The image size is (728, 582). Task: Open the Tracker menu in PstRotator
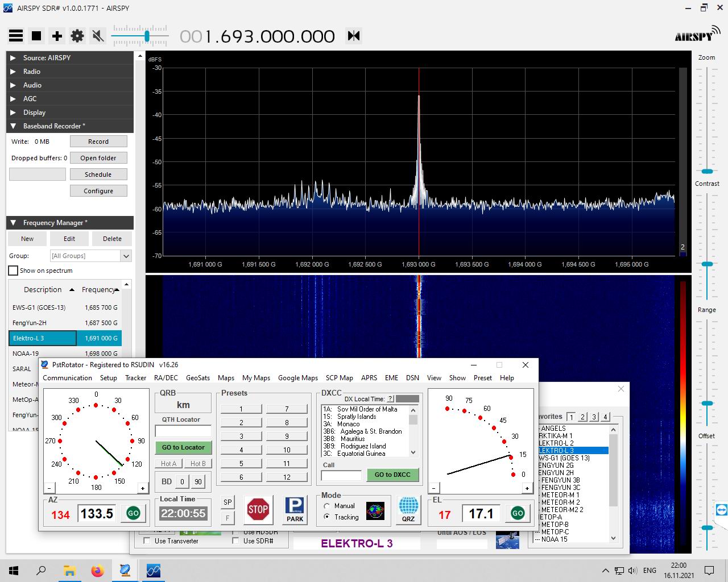point(135,378)
